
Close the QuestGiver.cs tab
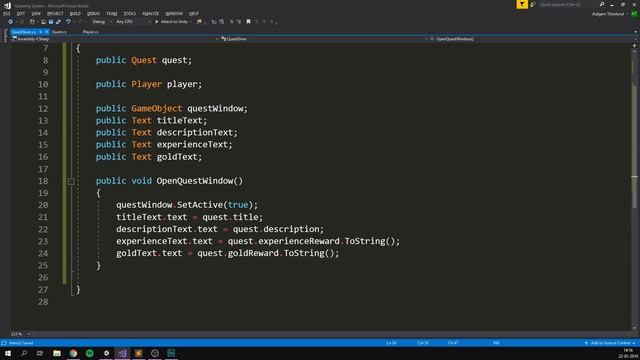(x=47, y=32)
